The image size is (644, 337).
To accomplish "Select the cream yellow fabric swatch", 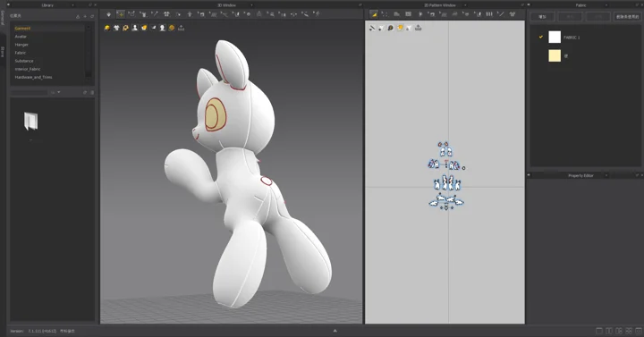I will tap(555, 55).
